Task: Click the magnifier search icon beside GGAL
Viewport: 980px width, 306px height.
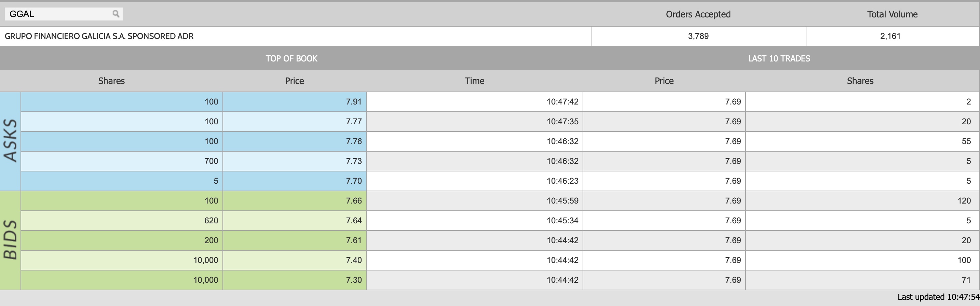Action: [x=115, y=14]
